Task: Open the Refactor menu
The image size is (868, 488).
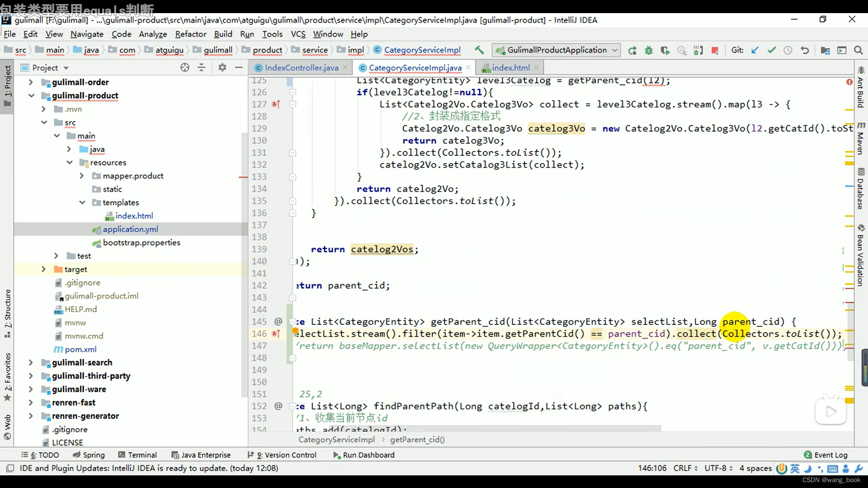Action: 190,34
